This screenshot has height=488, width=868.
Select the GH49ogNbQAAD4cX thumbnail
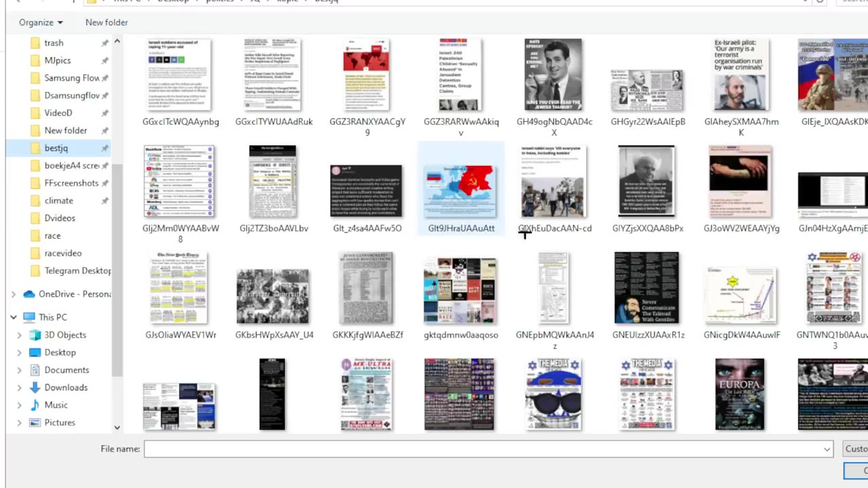click(553, 75)
